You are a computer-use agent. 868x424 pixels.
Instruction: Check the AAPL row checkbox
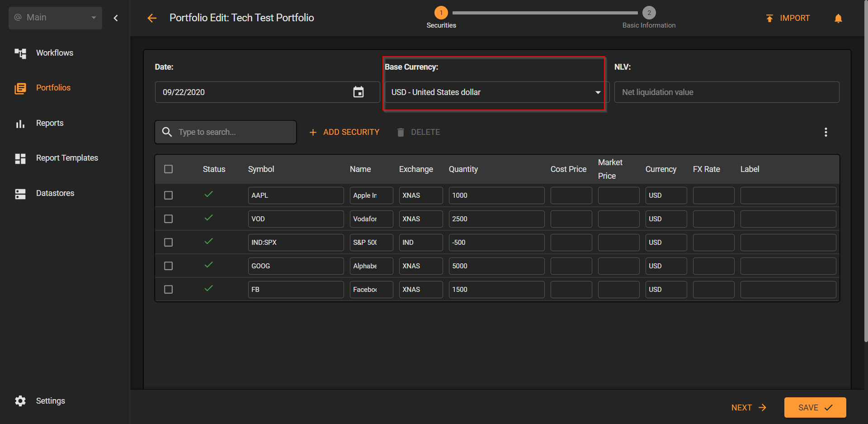pyautogui.click(x=169, y=195)
